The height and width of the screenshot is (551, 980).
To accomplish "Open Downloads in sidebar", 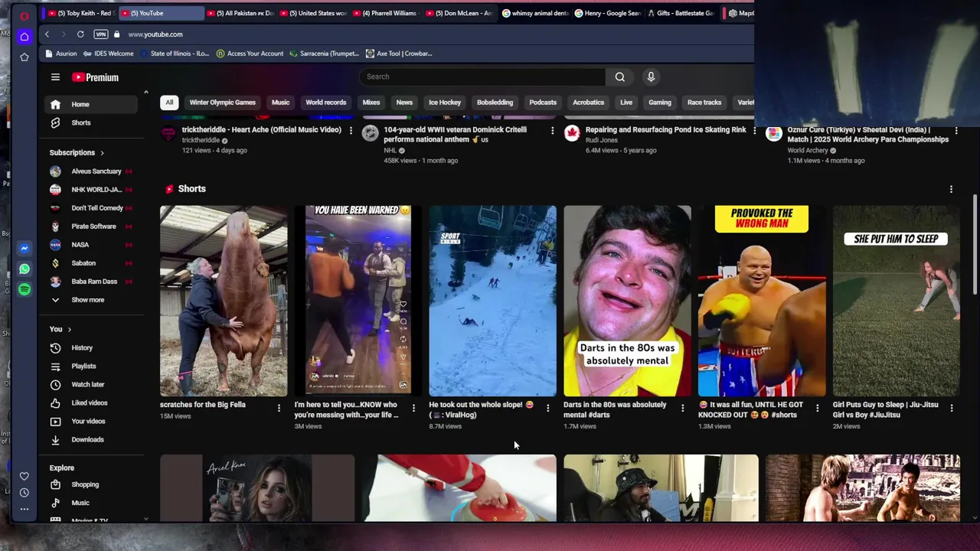I will point(92,440).
